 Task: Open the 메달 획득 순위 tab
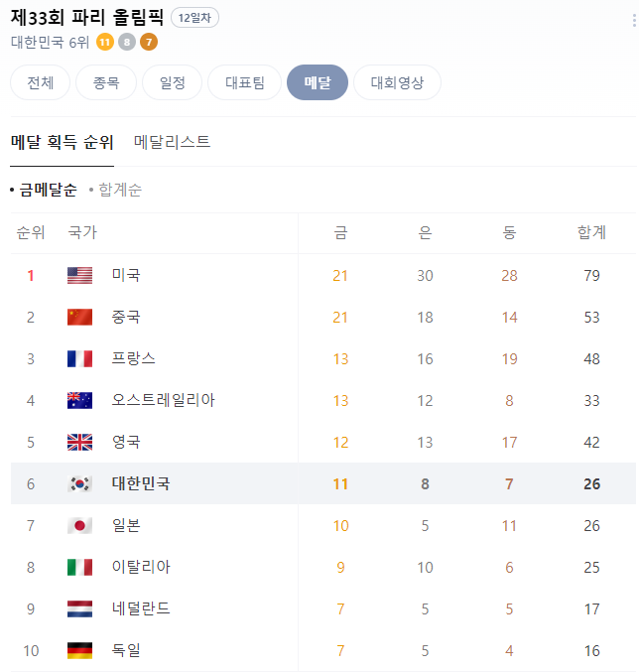(x=63, y=142)
